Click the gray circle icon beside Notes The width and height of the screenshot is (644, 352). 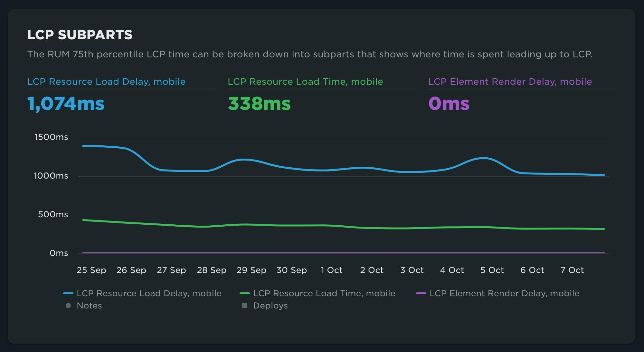coord(68,306)
